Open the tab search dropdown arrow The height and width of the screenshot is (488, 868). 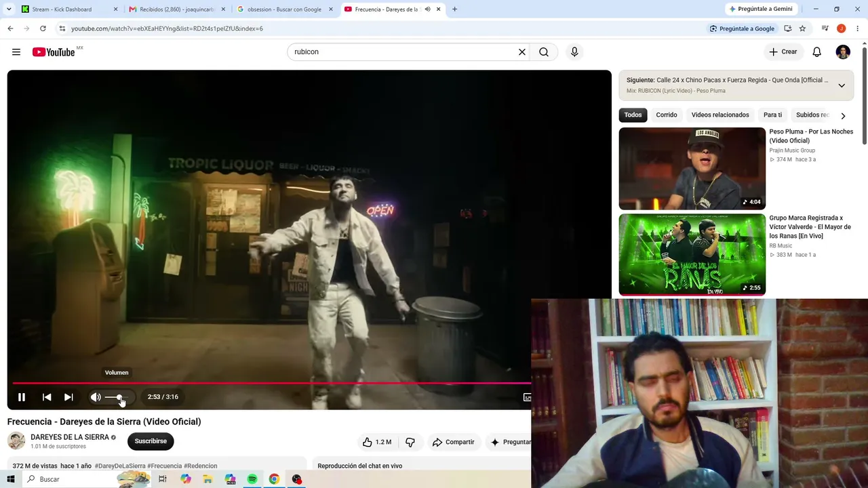(x=9, y=9)
